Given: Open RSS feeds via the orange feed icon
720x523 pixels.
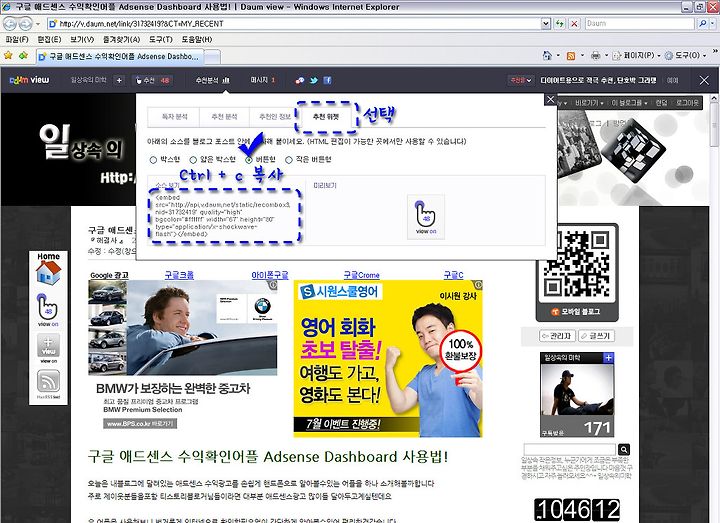Looking at the screenshot, I should (x=571, y=56).
